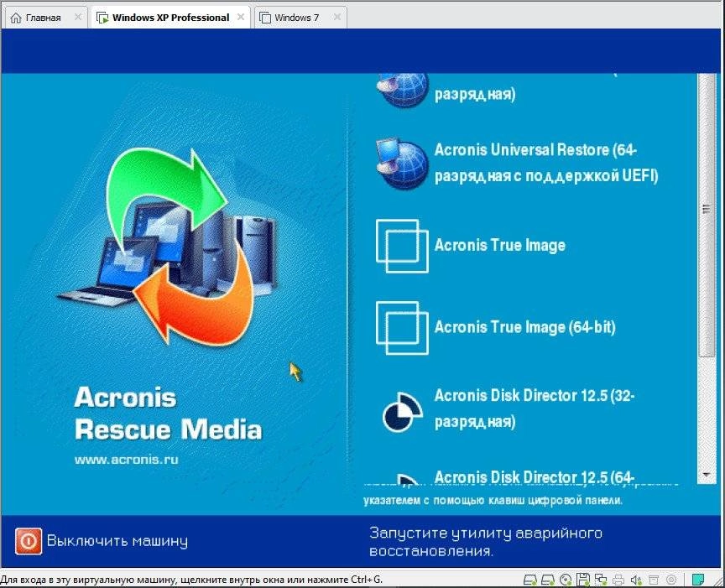Click the home icon on Главная tab
Screen dimensions: 725x588
pyautogui.click(x=16, y=18)
